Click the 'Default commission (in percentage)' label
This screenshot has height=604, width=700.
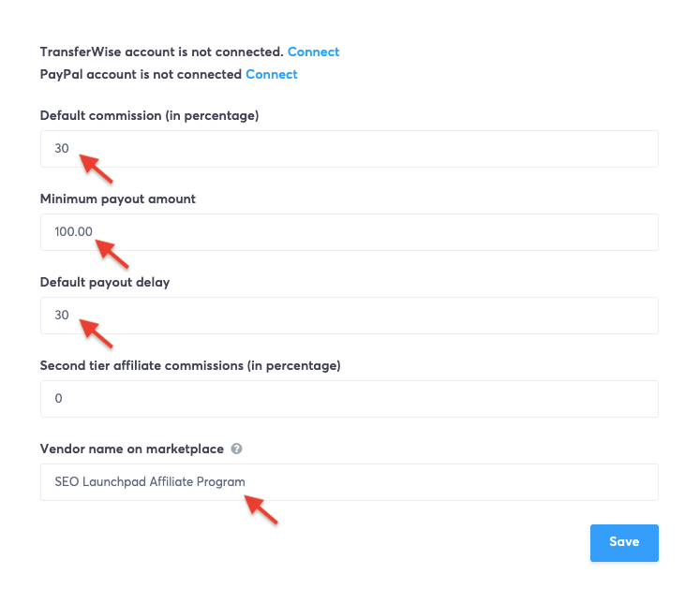click(x=149, y=116)
